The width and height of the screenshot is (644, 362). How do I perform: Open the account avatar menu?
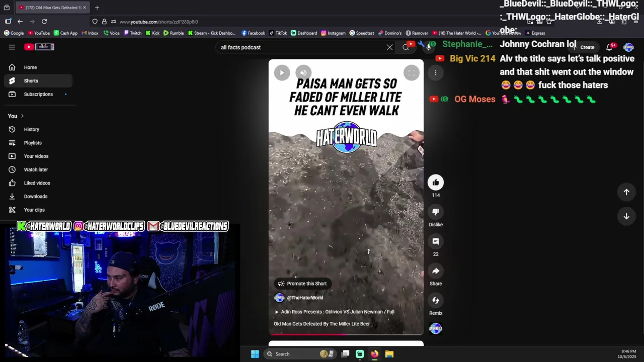click(628, 47)
